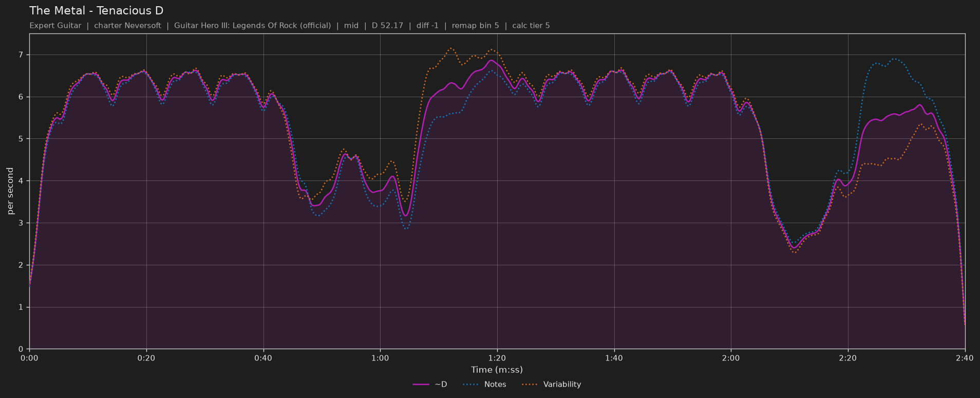Click the 'Time (m:ss)' axis label
Screen dimensions: 980x398
497,369
